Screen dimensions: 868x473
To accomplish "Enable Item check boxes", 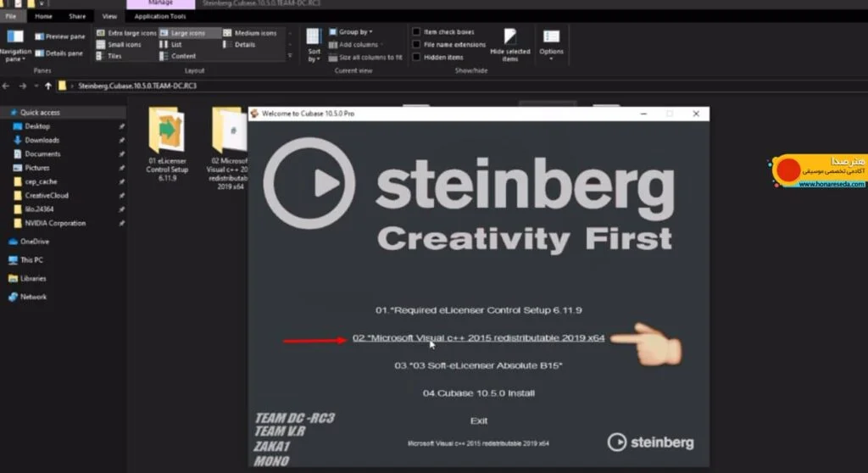I will pos(442,32).
